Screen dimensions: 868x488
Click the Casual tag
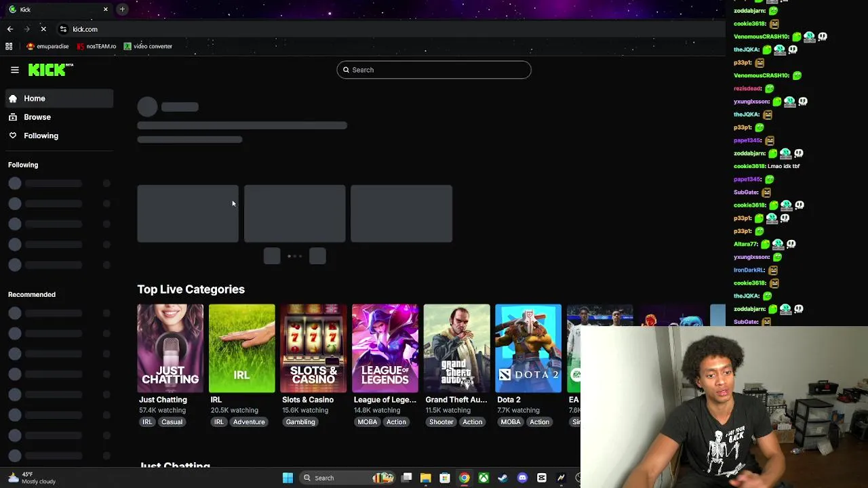(172, 422)
